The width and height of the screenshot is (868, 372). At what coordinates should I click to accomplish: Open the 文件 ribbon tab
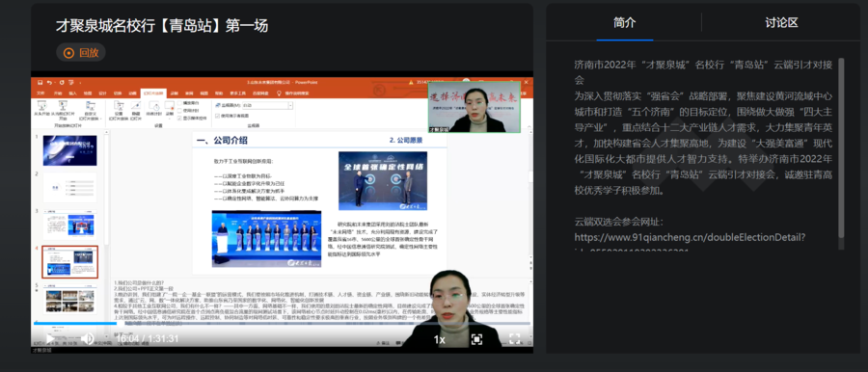pos(41,93)
